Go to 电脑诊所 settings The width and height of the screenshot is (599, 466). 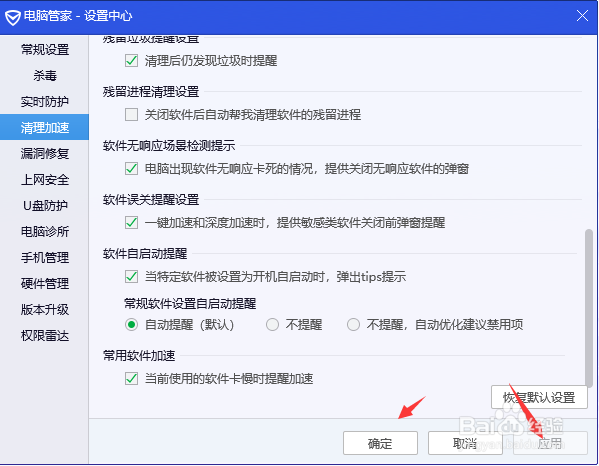(x=45, y=231)
